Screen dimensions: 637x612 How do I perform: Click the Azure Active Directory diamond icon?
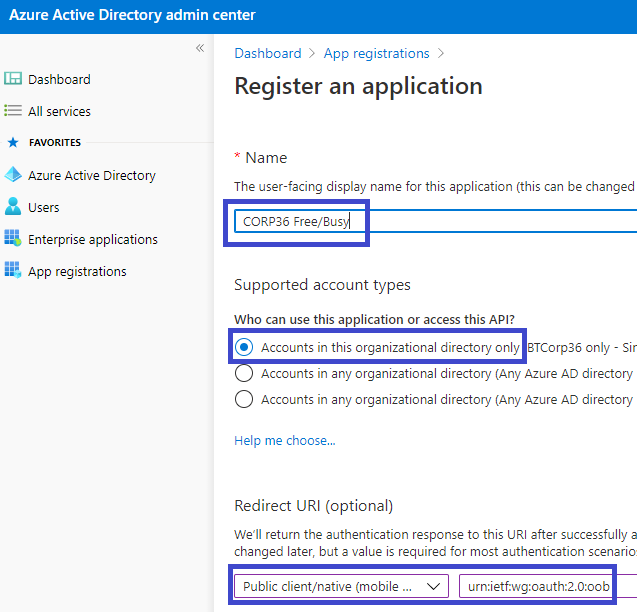pos(13,175)
